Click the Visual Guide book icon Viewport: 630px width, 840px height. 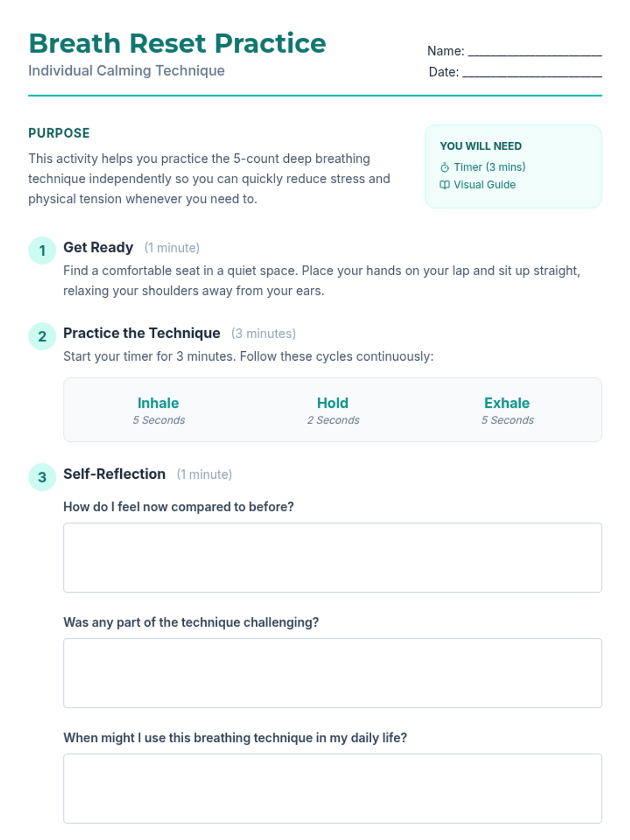445,185
